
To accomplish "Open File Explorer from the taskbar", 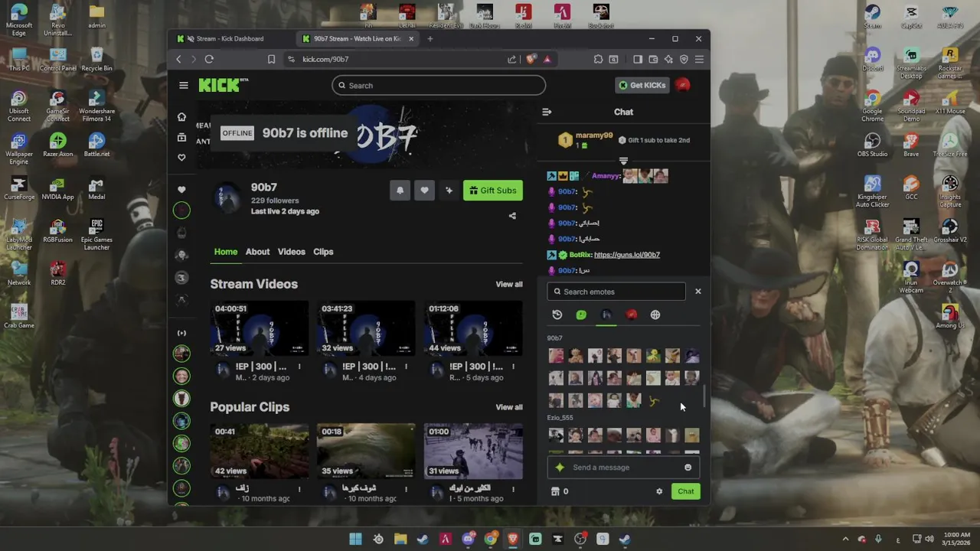I will click(400, 539).
